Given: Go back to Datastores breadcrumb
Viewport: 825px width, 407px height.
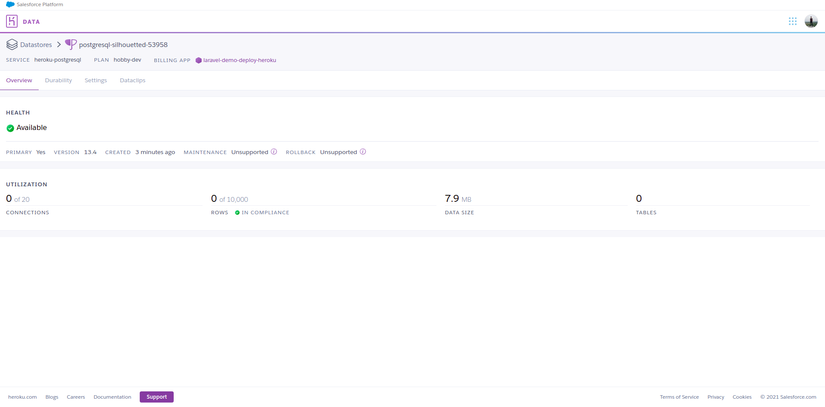Looking at the screenshot, I should click(x=36, y=45).
